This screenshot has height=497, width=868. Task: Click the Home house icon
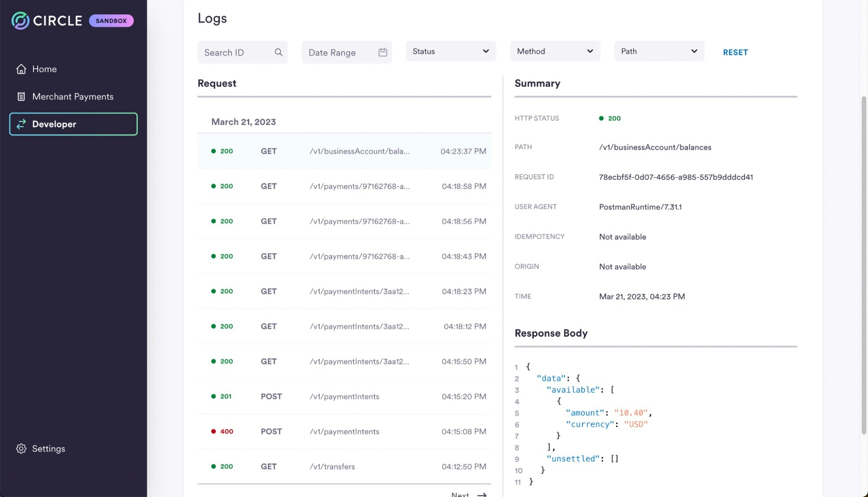(21, 69)
